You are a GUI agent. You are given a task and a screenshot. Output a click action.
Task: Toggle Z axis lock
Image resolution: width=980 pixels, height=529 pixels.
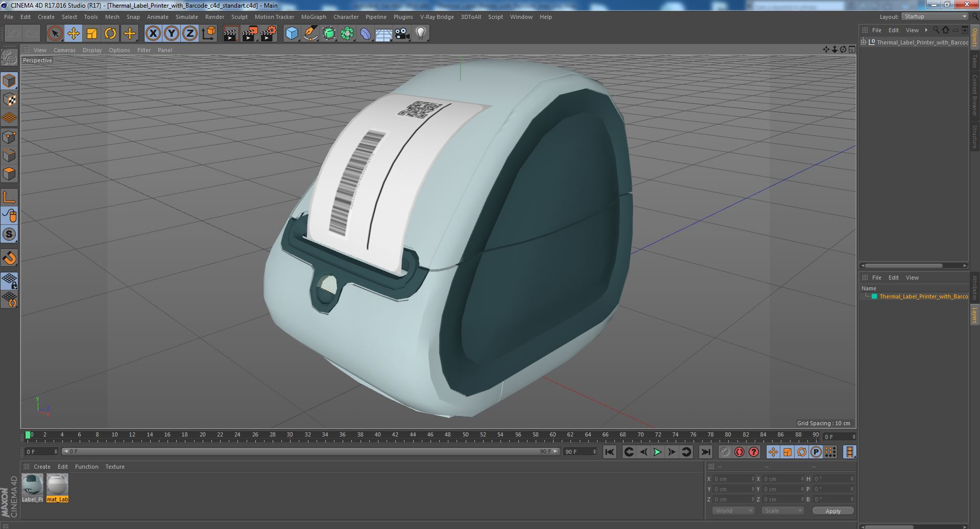(x=189, y=34)
